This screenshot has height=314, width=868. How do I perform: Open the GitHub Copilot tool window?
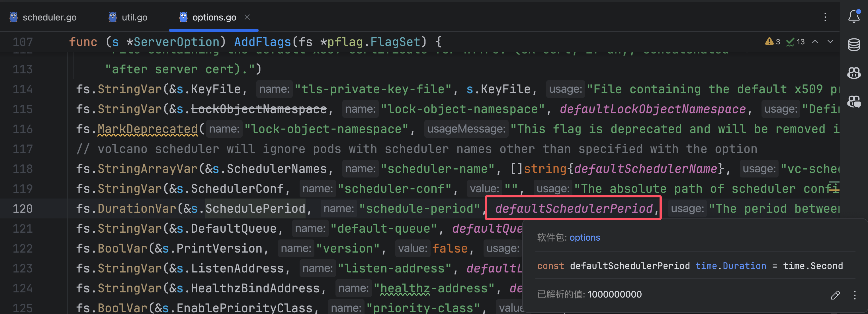tap(853, 73)
